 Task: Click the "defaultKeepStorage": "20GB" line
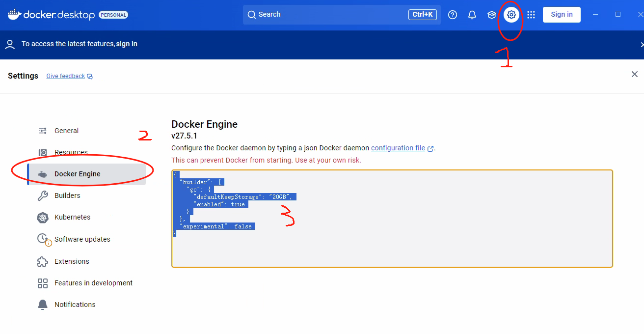pos(244,197)
